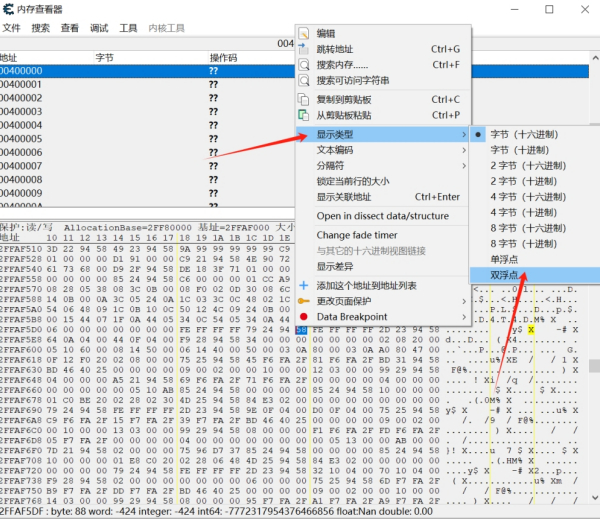Screen dimensions: 600x519
Task: Open the 搜索 menu
Action: click(40, 28)
